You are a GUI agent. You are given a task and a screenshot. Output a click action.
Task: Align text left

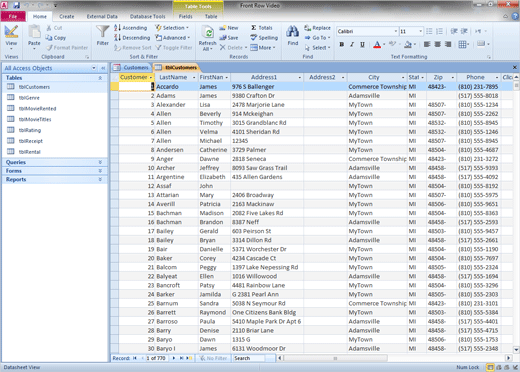(x=427, y=44)
